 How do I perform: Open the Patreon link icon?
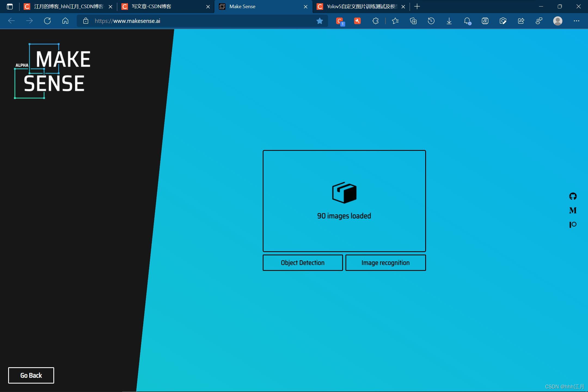pos(573,225)
